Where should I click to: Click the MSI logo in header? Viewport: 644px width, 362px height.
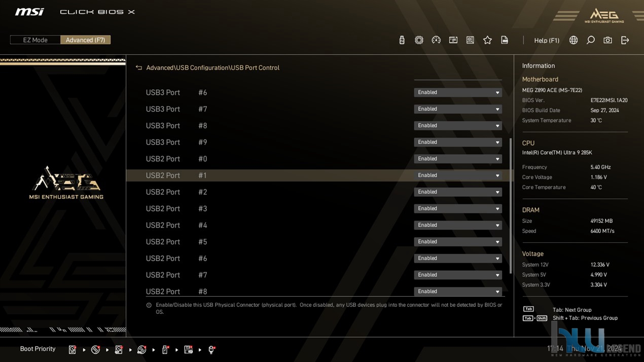(x=29, y=12)
